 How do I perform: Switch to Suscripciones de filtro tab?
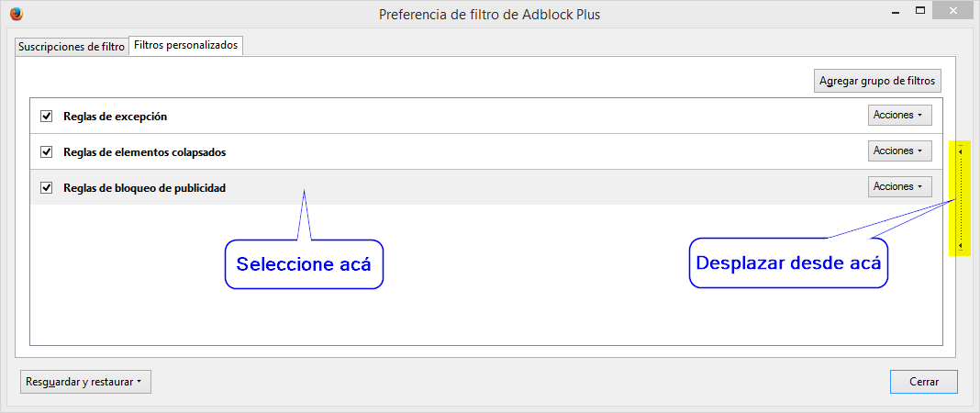pos(72,47)
